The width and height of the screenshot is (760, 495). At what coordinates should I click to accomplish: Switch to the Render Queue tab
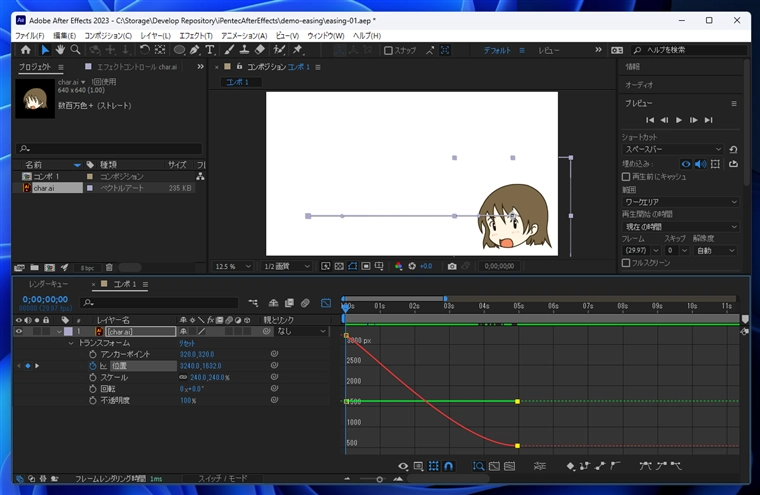click(x=48, y=284)
